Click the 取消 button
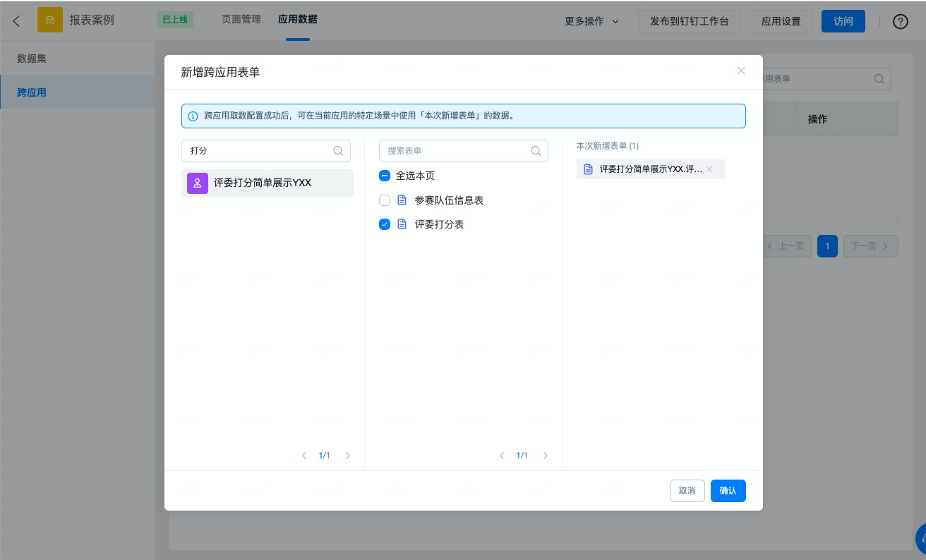The width and height of the screenshot is (926, 560). pos(687,491)
